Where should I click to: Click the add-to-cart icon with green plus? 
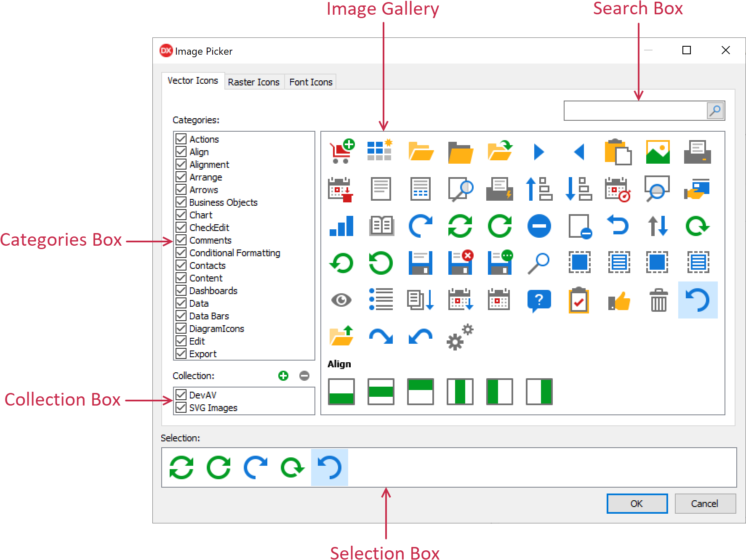(x=341, y=151)
